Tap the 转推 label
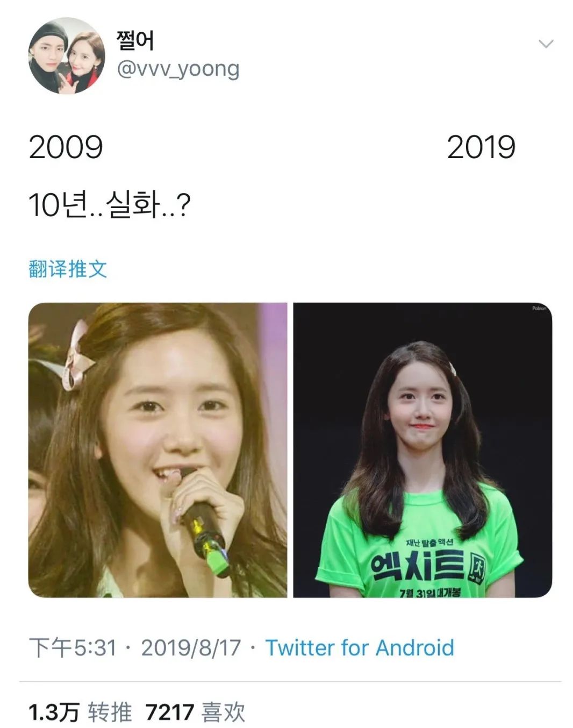The height and width of the screenshot is (728, 573). click(110, 712)
